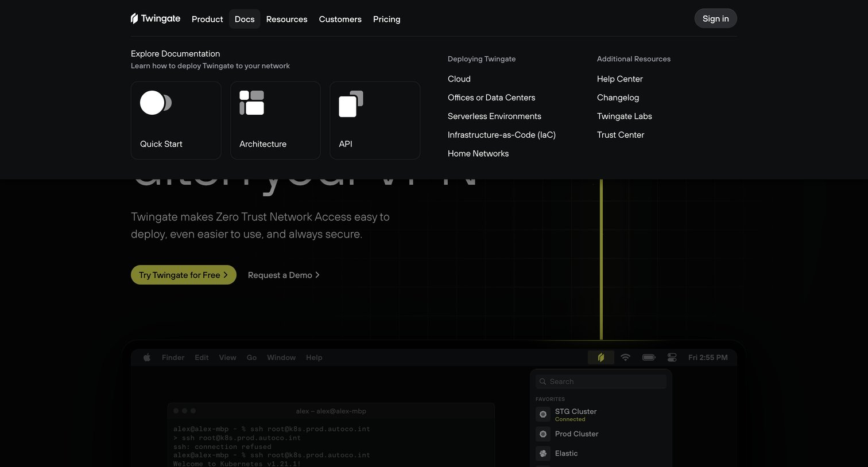Screen dimensions: 868x467
Task: Open Serverless Environments link
Action: pos(494,116)
